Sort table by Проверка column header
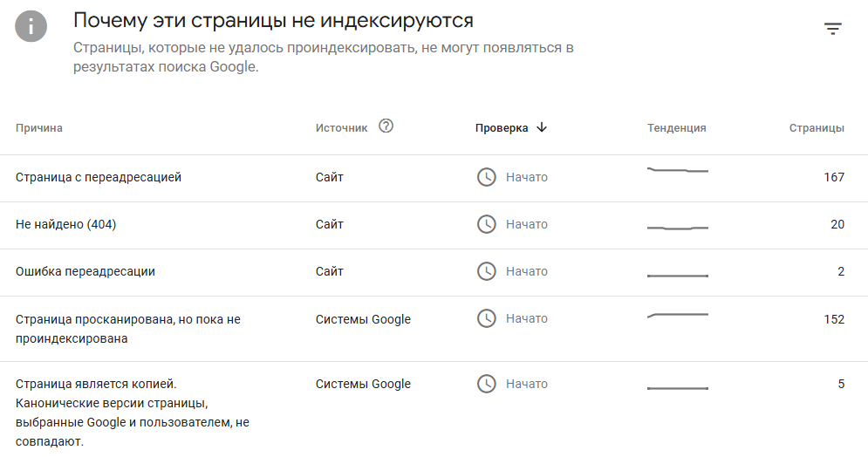868x457 pixels. pyautogui.click(x=502, y=128)
